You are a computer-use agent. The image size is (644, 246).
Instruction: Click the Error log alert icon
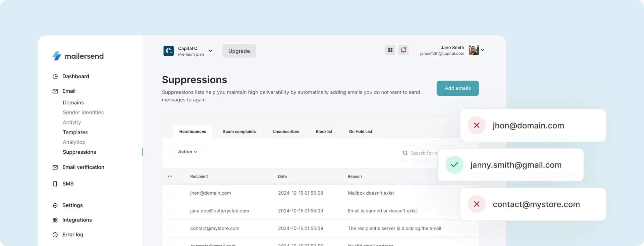(x=55, y=235)
